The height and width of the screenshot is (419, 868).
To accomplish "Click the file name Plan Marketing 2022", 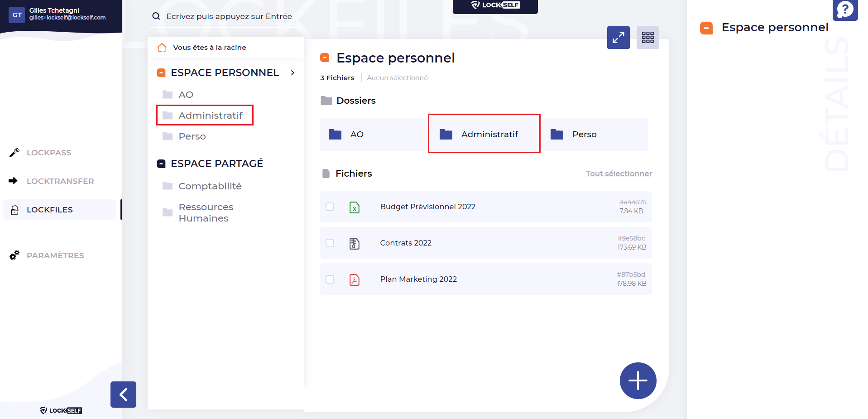I will pos(418,279).
